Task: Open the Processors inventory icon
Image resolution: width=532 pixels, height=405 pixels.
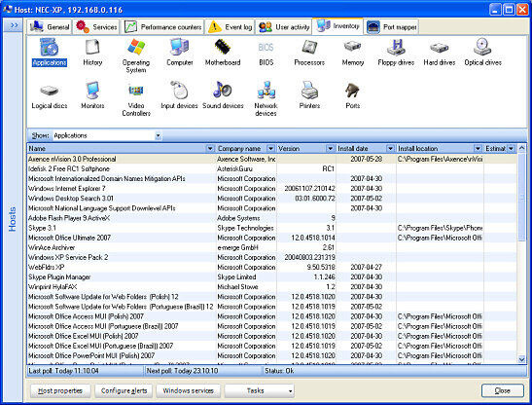Action: pyautogui.click(x=309, y=53)
